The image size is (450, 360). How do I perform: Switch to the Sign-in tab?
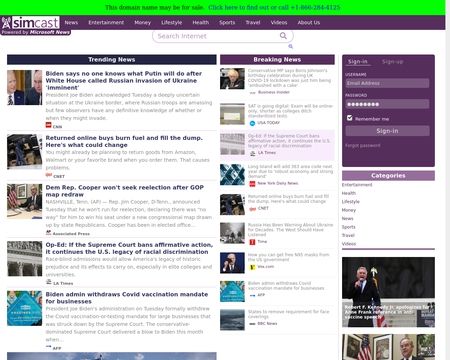pyautogui.click(x=358, y=62)
